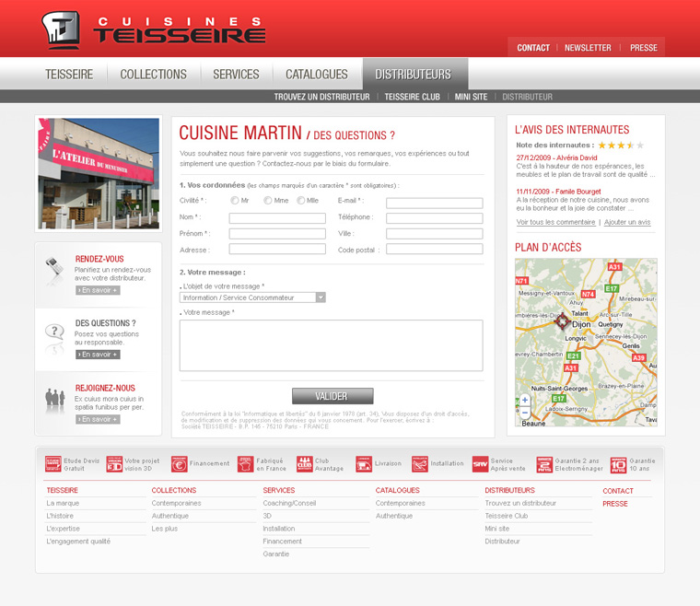Click the location marker on Dijon map
700x606 pixels.
[562, 320]
